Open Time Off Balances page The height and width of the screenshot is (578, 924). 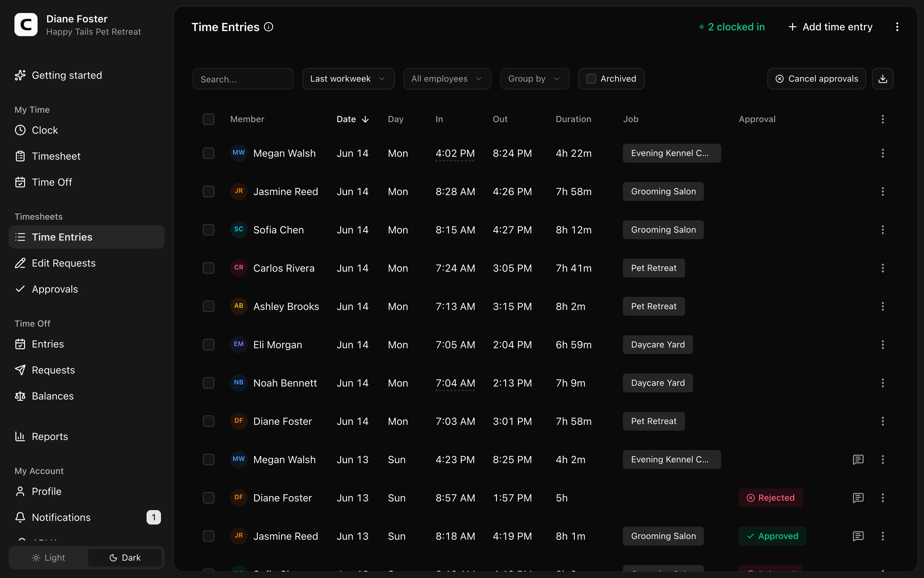point(86,396)
